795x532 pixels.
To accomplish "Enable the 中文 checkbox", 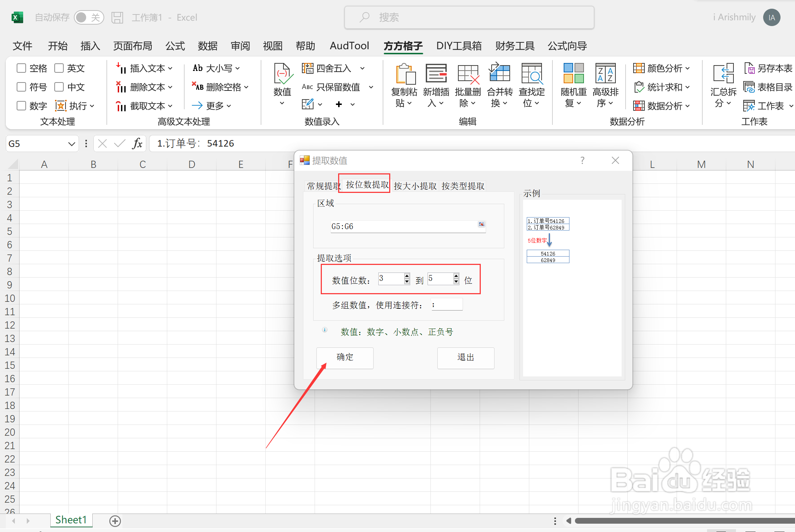I will click(x=59, y=87).
